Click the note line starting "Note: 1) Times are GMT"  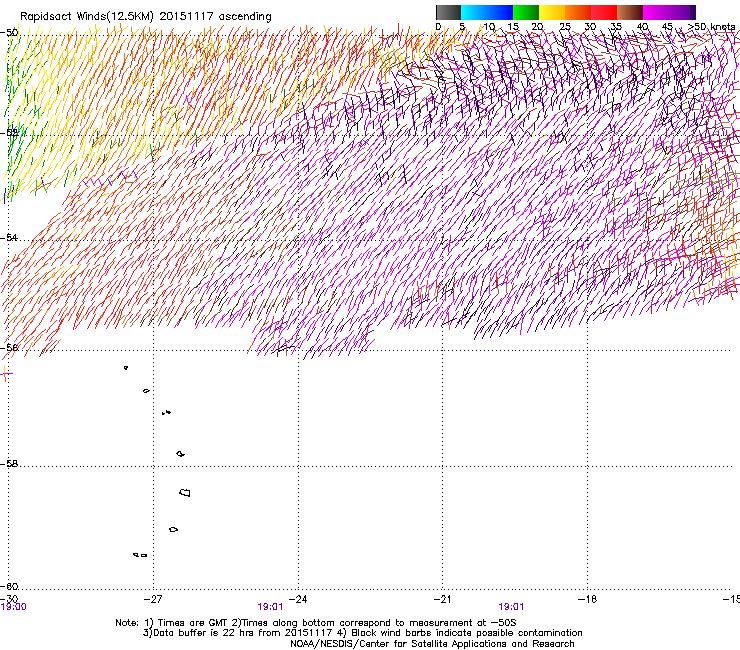(x=316, y=623)
